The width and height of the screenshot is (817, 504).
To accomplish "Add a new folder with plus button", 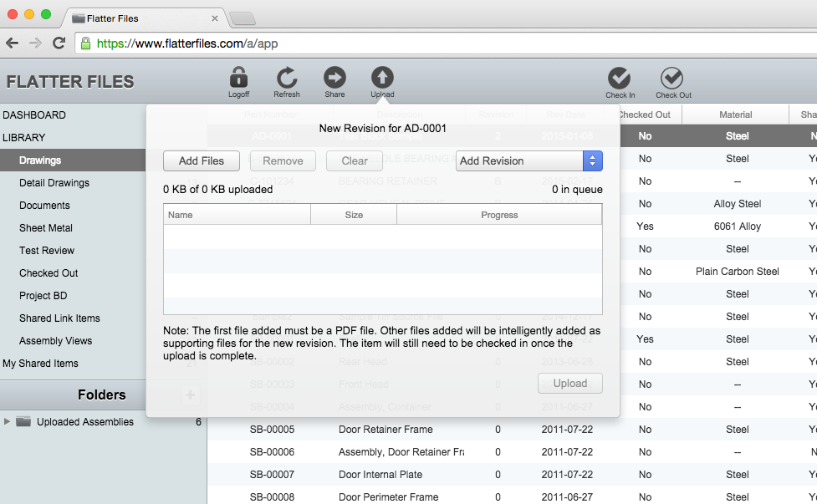I will [191, 395].
